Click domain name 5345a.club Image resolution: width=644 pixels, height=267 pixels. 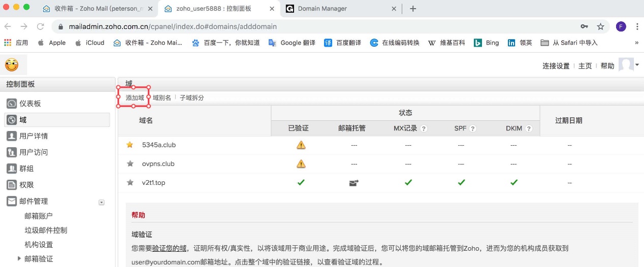coord(159,145)
